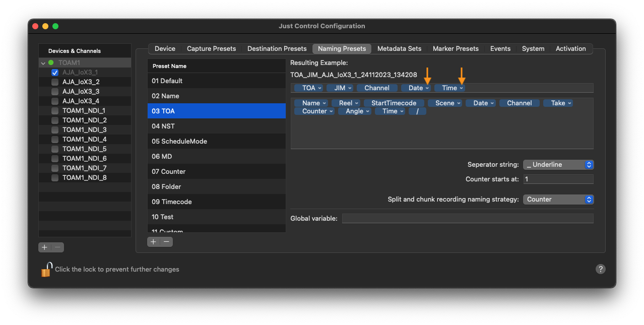This screenshot has width=644, height=325.
Task: Select the TOAM1_NDI_7 channel row
Action: pyautogui.click(x=85, y=168)
